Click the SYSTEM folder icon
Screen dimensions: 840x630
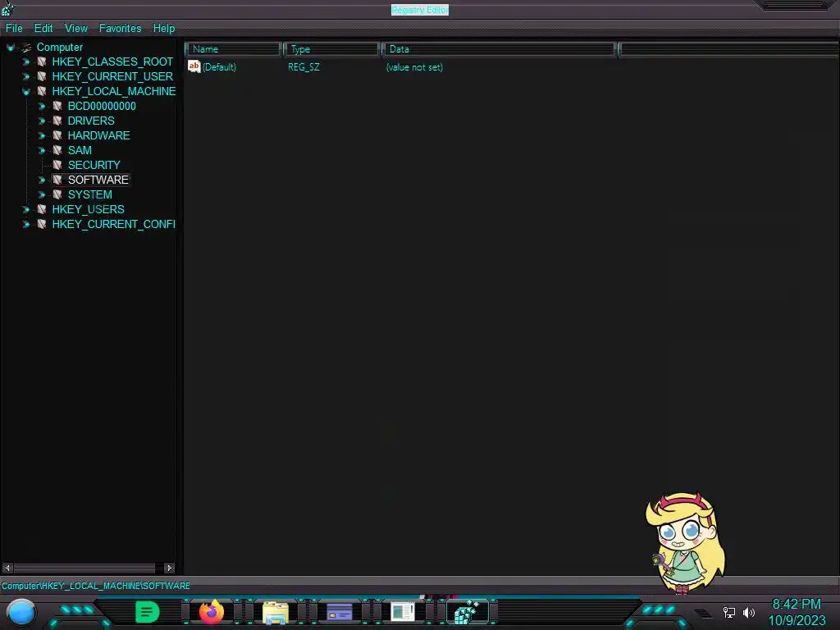pyautogui.click(x=57, y=194)
